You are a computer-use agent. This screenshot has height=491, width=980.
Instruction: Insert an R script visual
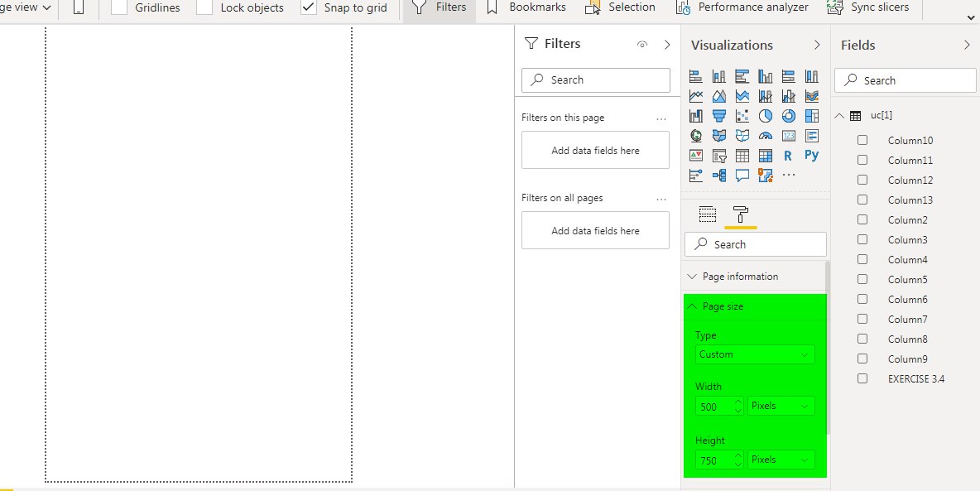coord(788,155)
